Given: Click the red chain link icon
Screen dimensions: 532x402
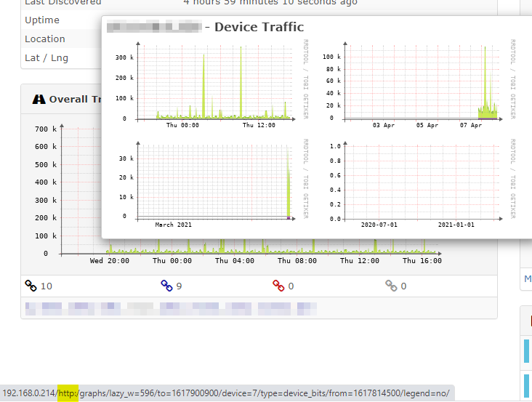Looking at the screenshot, I should [x=278, y=286].
